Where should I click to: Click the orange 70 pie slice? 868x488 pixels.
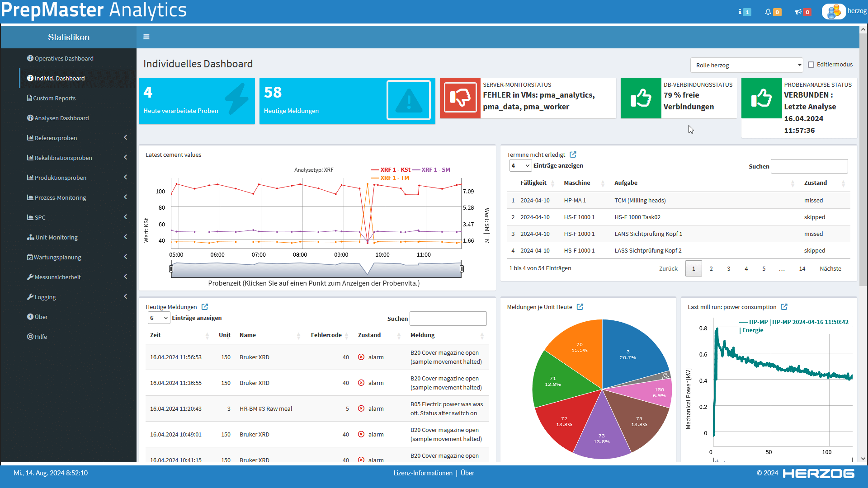click(x=580, y=347)
